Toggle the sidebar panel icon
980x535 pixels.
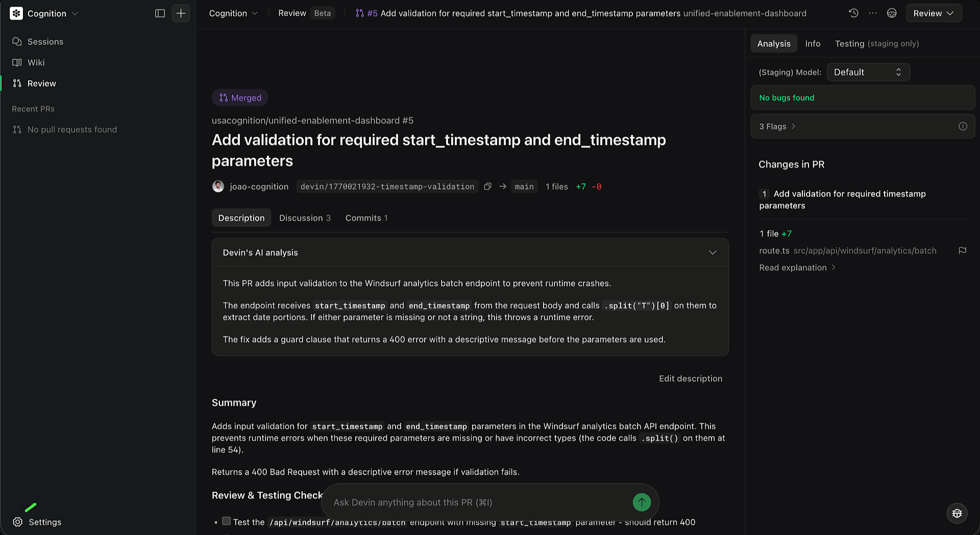coord(160,13)
